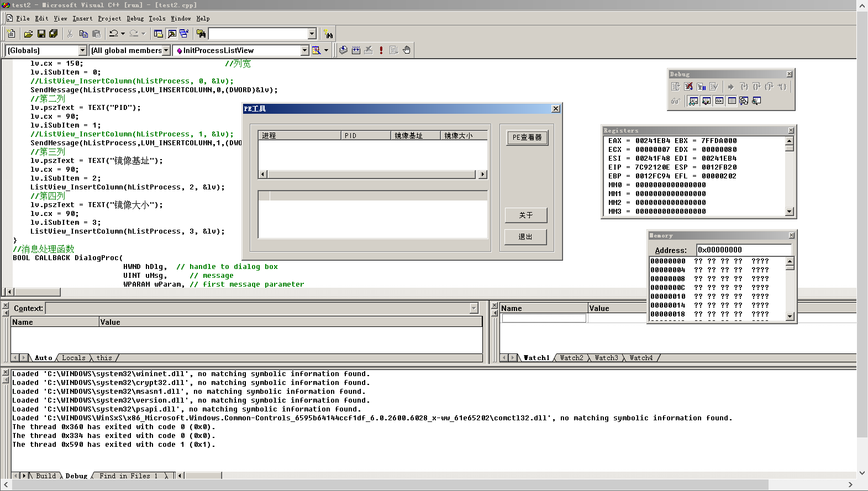This screenshot has width=868, height=491.
Task: Switch to the Watch2 tab
Action: tap(571, 358)
